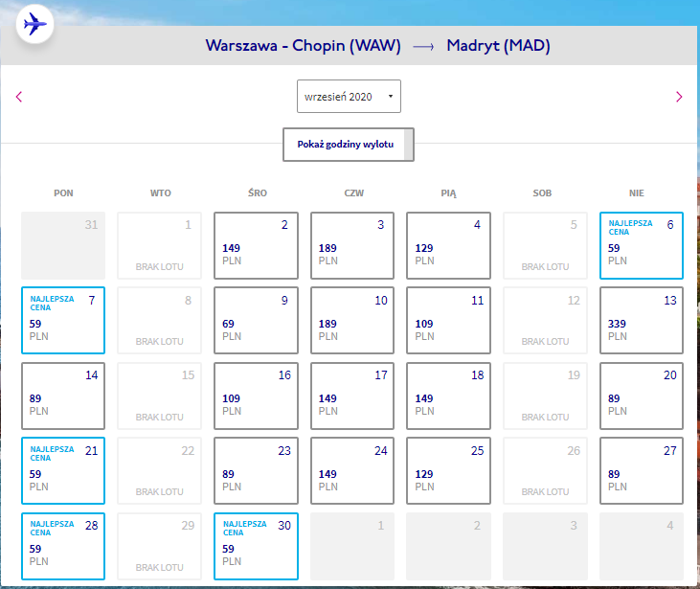Viewport: 700px width, 589px height.
Task: Click the PIĄ weekday header
Action: pyautogui.click(x=449, y=193)
